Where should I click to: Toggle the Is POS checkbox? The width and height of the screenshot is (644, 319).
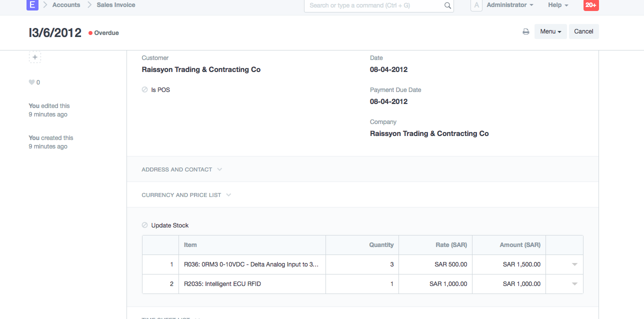[x=145, y=90]
